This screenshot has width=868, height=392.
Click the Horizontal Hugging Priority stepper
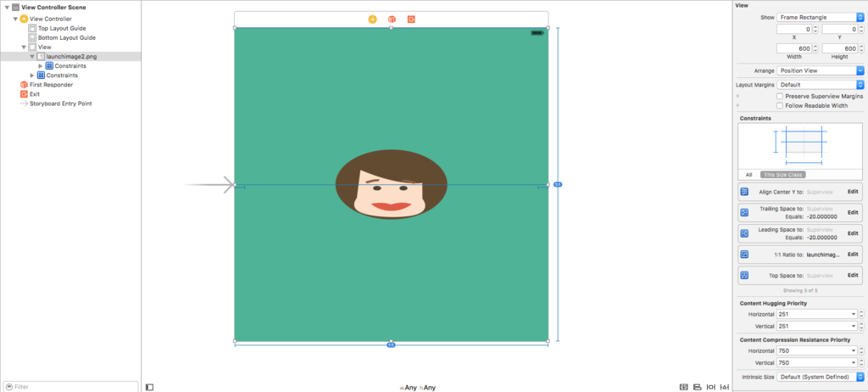coord(861,314)
